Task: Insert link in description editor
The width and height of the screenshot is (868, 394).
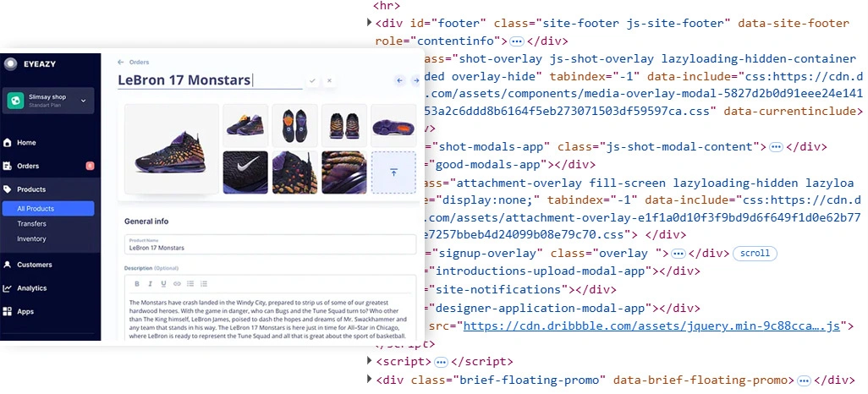Action: tap(177, 284)
